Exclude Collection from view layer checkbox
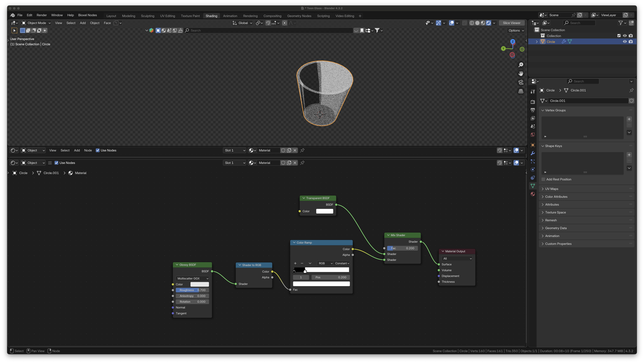This screenshot has width=644, height=363. point(619,36)
